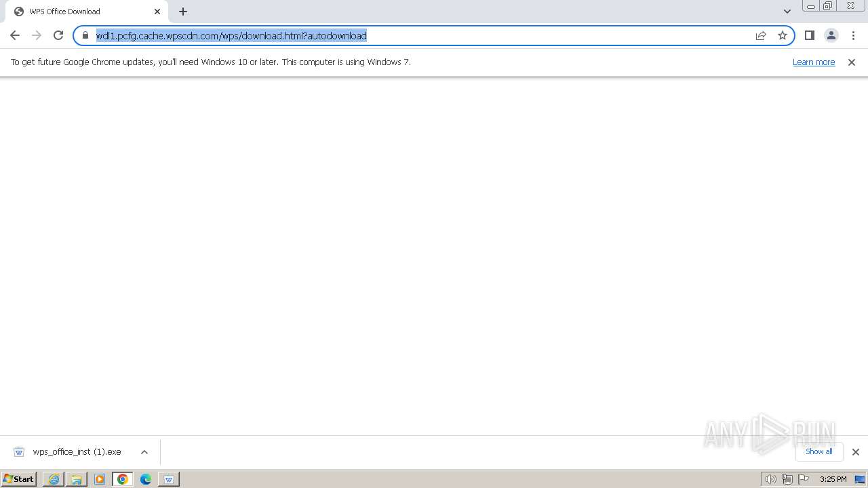This screenshot has width=868, height=488.
Task: Expand options for wps_office_inst download
Action: (144, 452)
